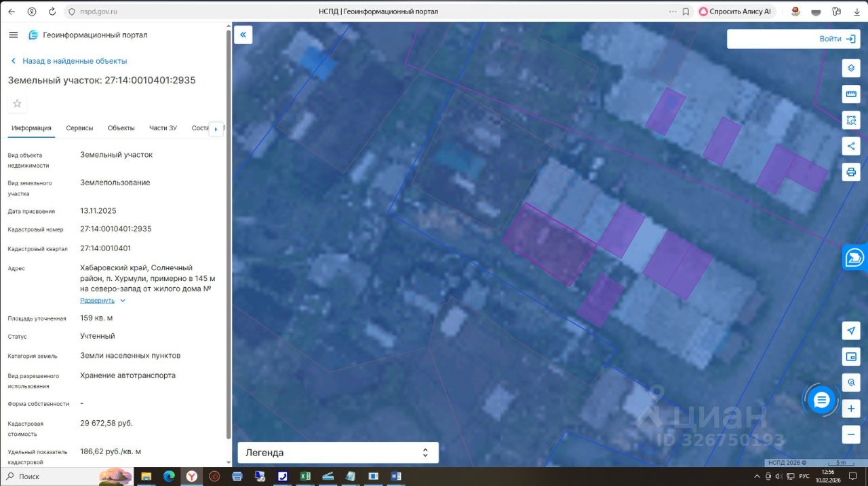Select cadastral number value 27:14:0010401:2935
The image size is (868, 486).
(x=116, y=229)
